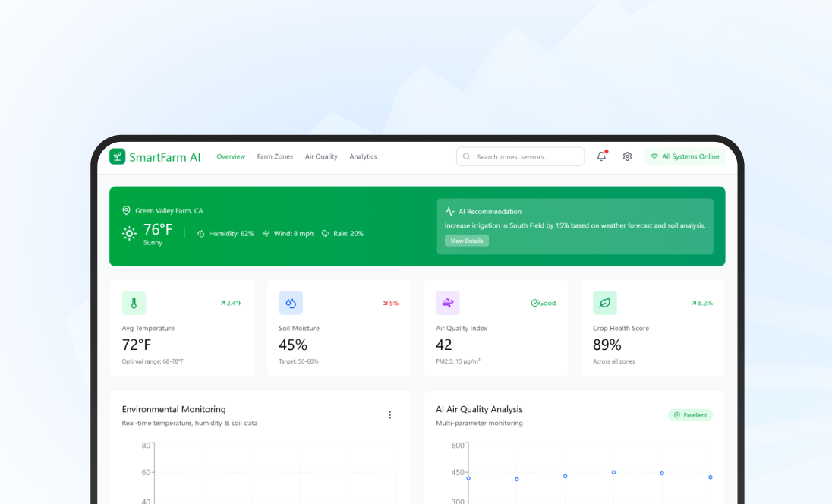Open the Environmental Monitoring options menu

(x=390, y=415)
